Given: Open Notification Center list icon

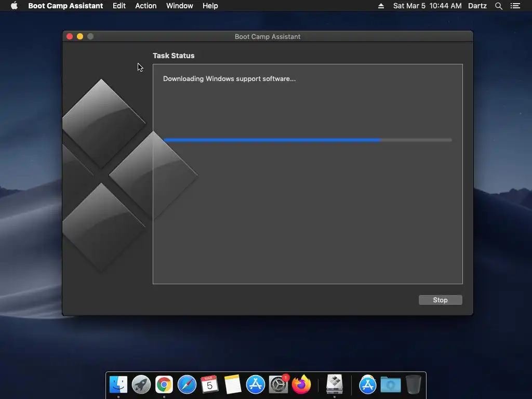Looking at the screenshot, I should [x=515, y=6].
